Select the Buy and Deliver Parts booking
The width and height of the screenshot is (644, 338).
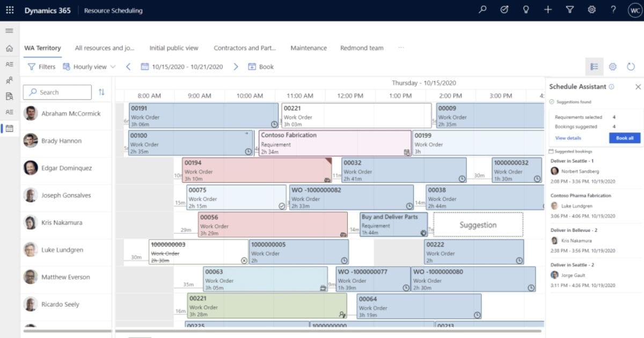click(x=394, y=224)
